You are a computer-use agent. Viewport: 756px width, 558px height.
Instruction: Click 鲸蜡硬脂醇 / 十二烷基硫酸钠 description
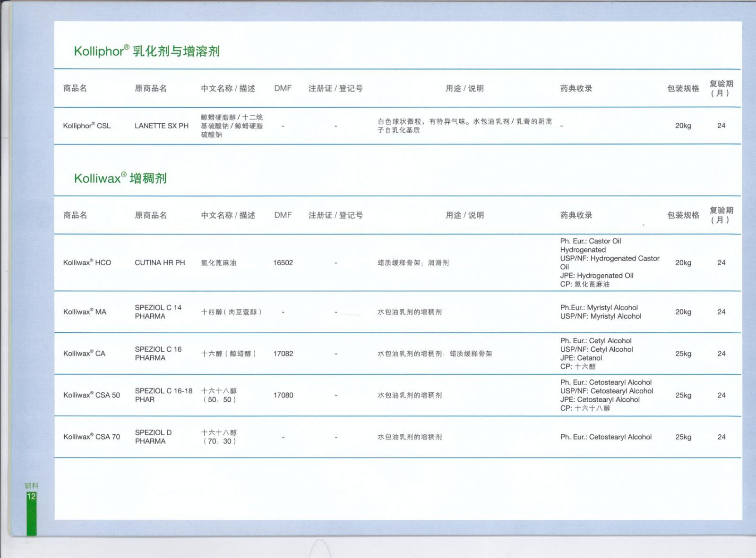232,126
